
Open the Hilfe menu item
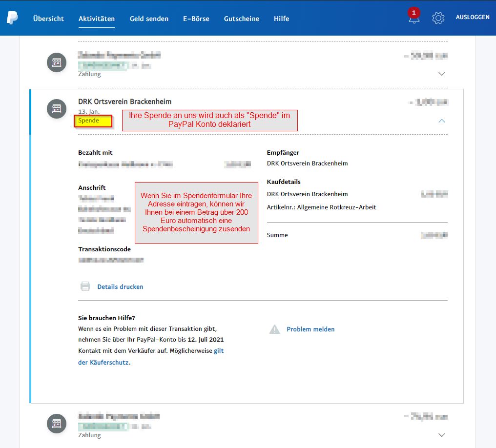point(282,19)
